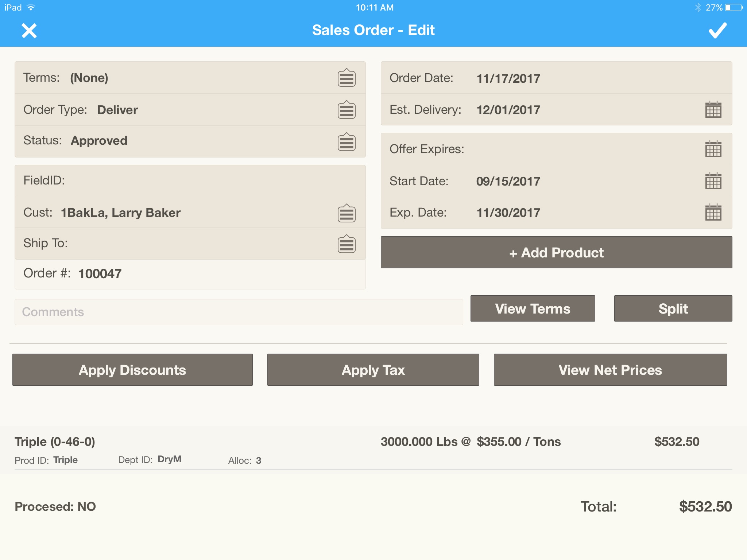Tap the Bluetooth status icon
The image size is (747, 560).
point(697,7)
